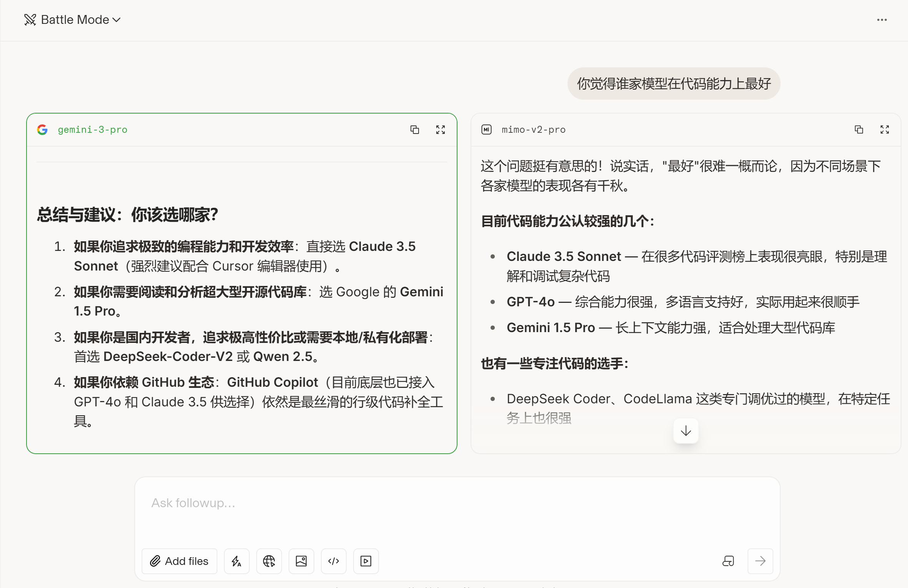Click the Add files button
Image resolution: width=908 pixels, height=588 pixels.
point(179,561)
